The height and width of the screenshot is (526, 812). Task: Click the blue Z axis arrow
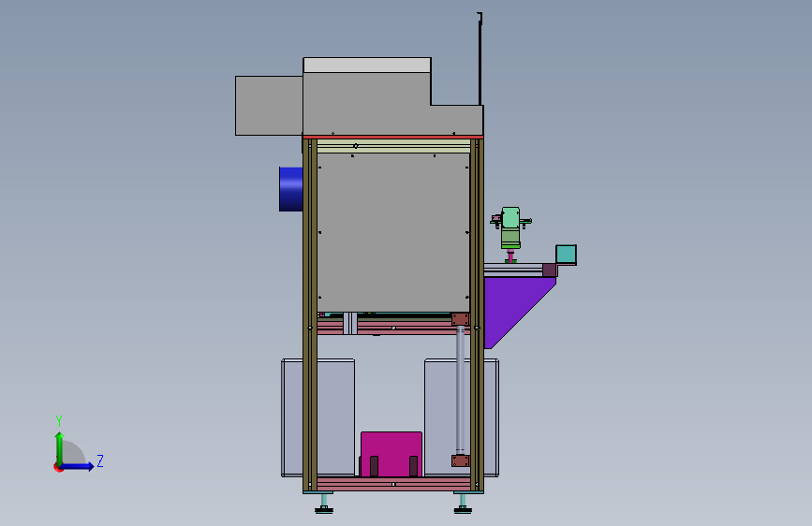(78, 466)
